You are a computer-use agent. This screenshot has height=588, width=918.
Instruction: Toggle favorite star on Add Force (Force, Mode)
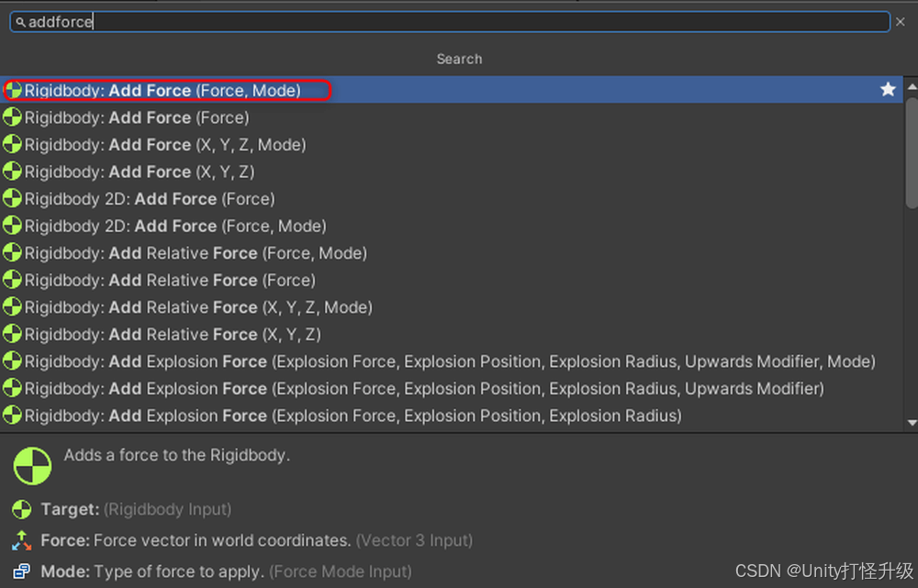(x=888, y=90)
